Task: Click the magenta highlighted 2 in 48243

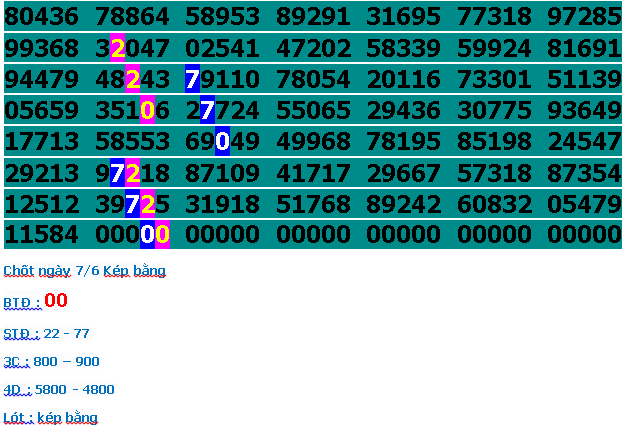Action: 133,80
